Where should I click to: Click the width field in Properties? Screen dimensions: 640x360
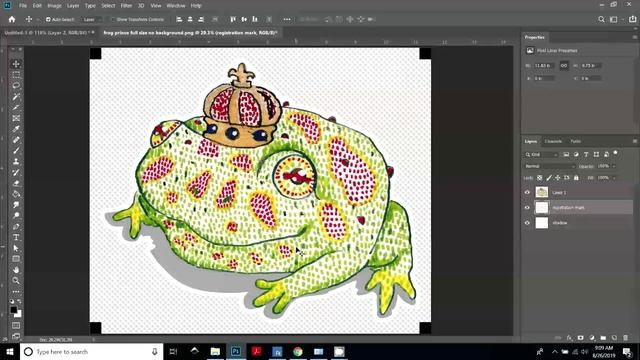544,65
